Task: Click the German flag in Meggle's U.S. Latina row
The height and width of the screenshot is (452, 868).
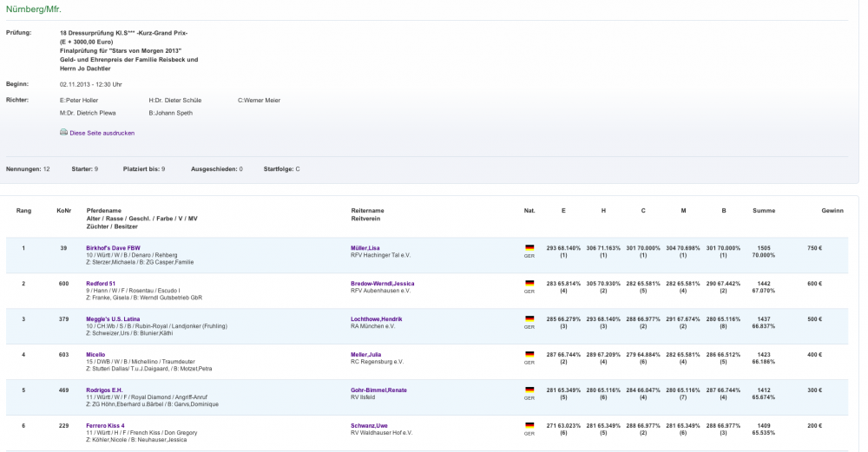Action: click(529, 318)
